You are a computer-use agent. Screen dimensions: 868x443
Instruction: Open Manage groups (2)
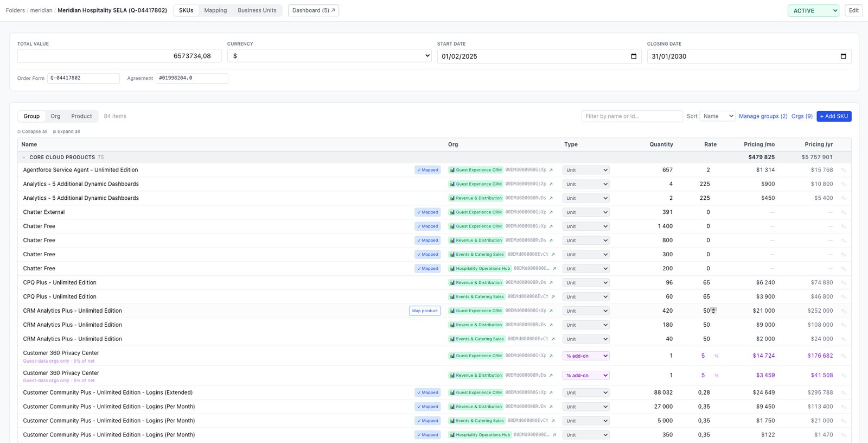(763, 116)
